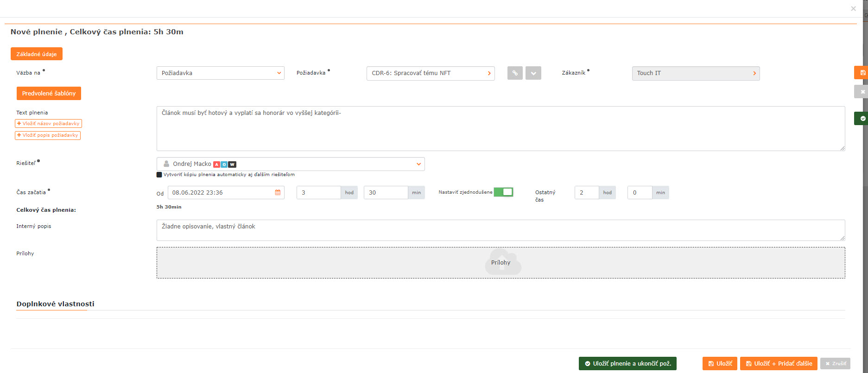Click the green checkmark side icon
Screen dimensions: 868x373
coord(862,119)
